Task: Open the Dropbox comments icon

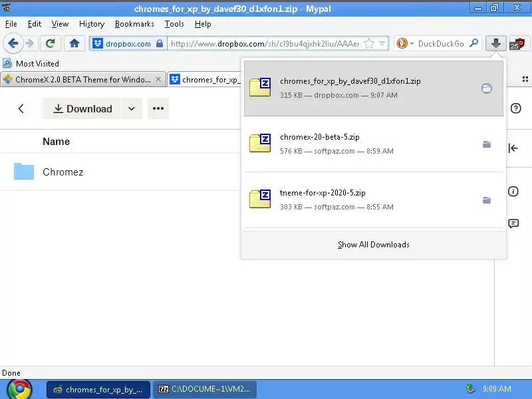Action: pos(513,223)
